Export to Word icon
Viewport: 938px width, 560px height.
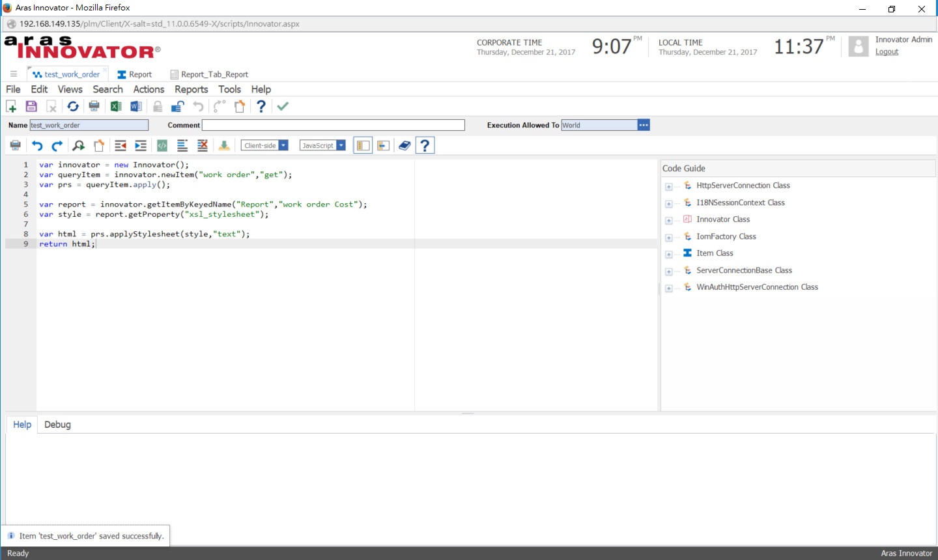[136, 106]
